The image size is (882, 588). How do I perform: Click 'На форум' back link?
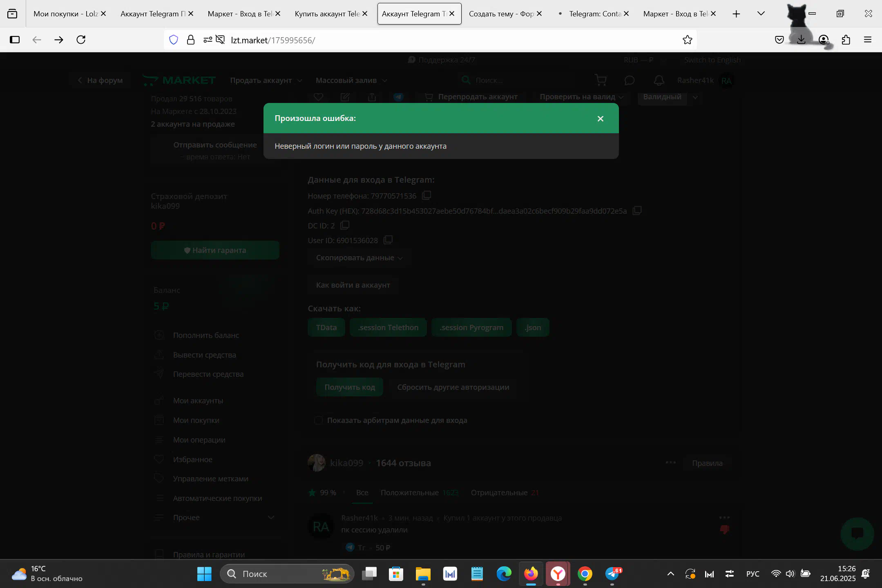[100, 80]
